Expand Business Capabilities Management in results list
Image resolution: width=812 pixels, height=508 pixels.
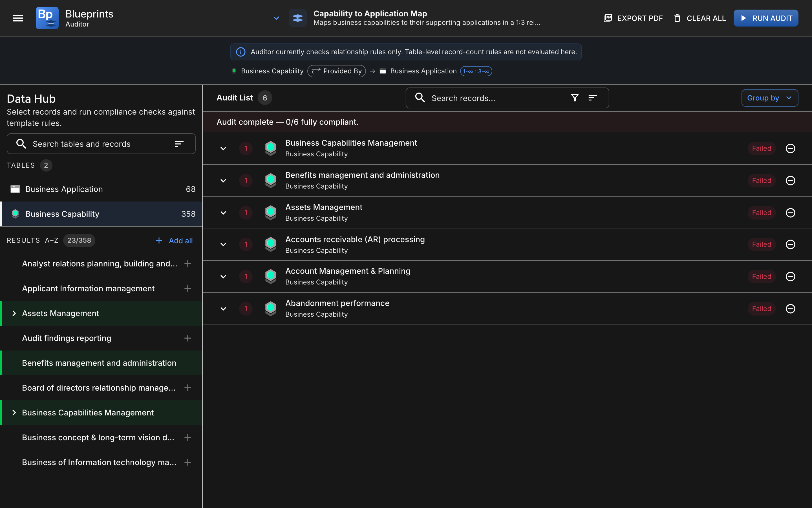coord(14,413)
